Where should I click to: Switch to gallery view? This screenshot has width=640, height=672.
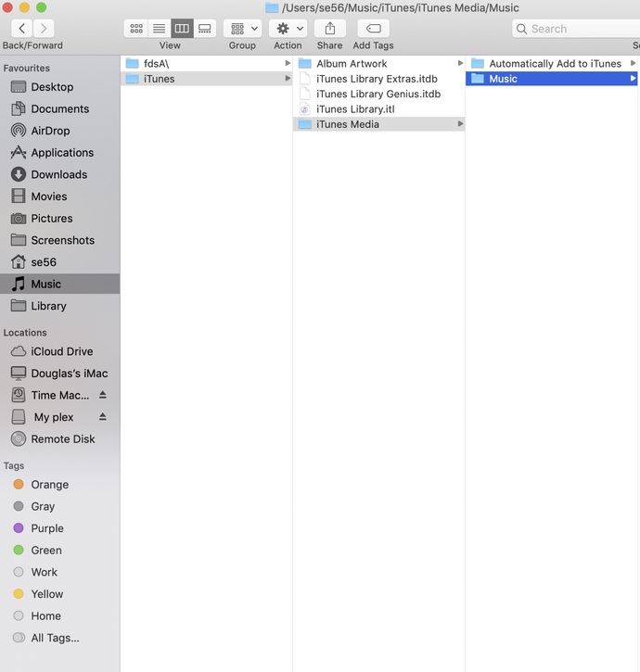click(x=205, y=29)
